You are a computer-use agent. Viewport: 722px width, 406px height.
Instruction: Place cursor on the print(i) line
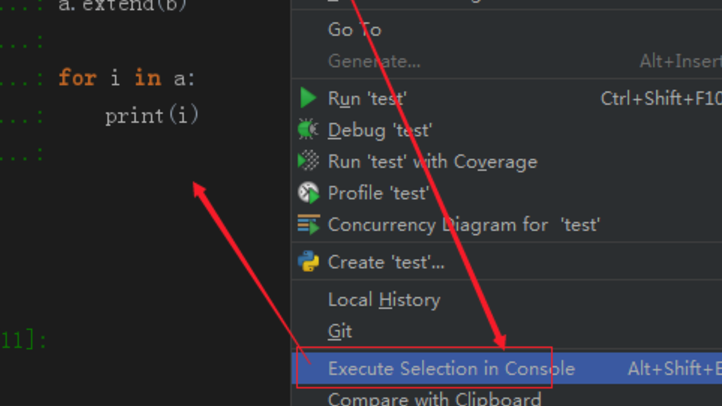[x=152, y=116]
